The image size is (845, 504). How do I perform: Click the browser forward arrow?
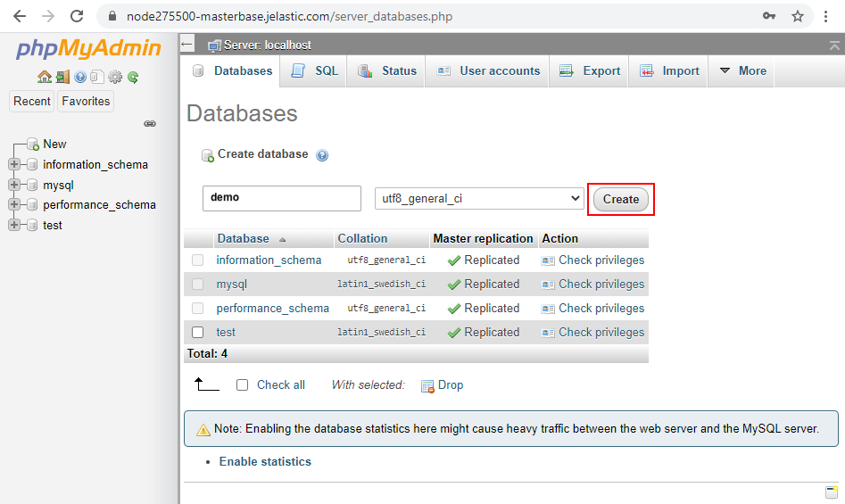coord(48,16)
